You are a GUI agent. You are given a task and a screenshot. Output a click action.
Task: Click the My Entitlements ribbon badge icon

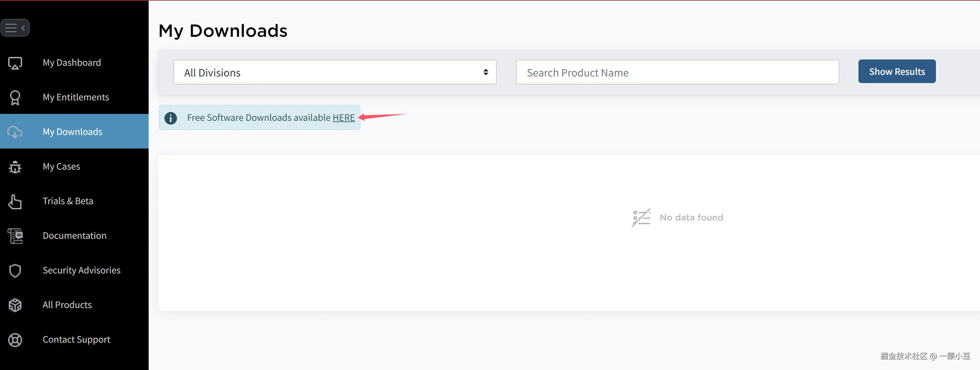(x=15, y=98)
